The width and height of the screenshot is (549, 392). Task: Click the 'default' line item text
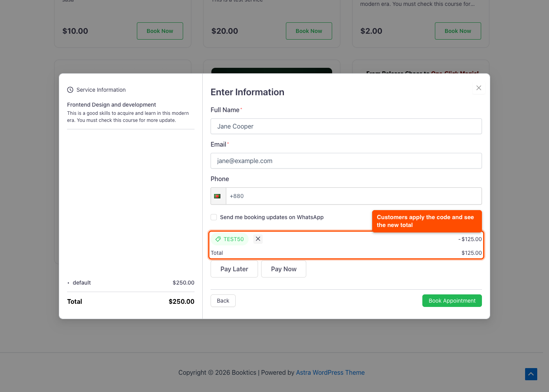click(82, 283)
